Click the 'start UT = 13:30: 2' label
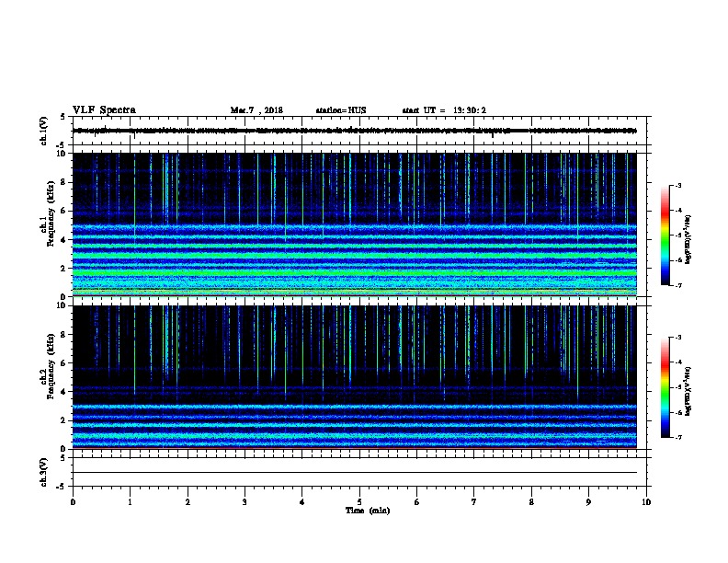This screenshot has width=728, height=563. (444, 110)
